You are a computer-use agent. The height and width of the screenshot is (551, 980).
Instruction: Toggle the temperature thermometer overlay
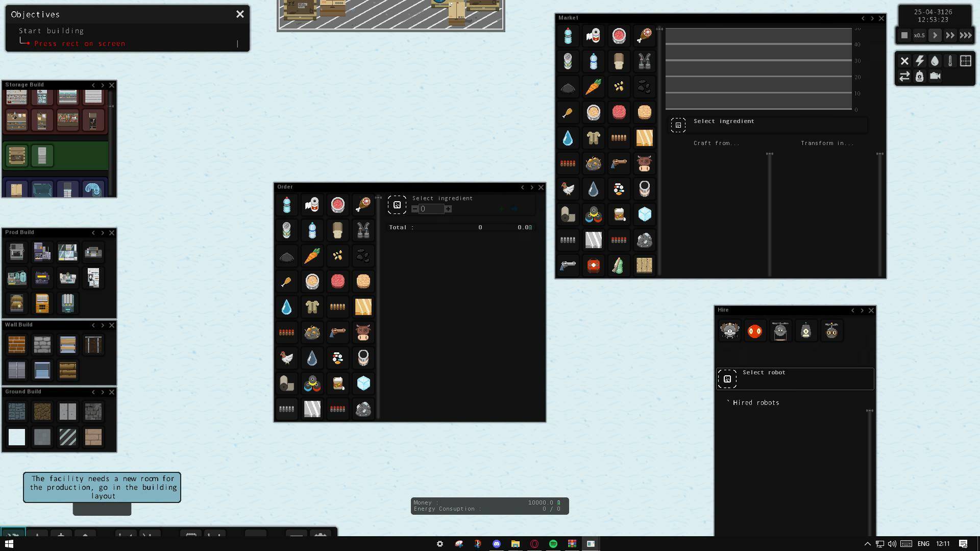pyautogui.click(x=950, y=61)
